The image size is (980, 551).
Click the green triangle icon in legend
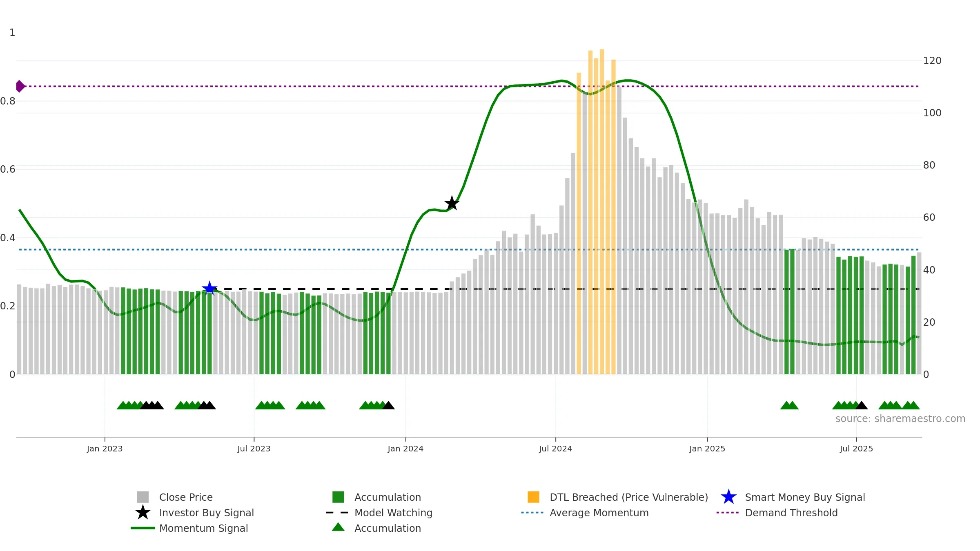(338, 527)
